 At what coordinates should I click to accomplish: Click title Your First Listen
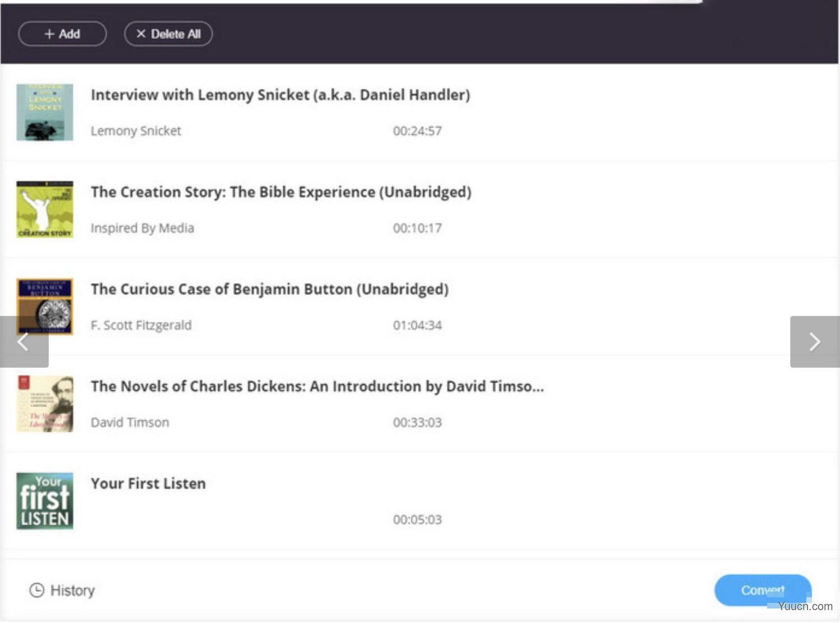[x=148, y=484]
